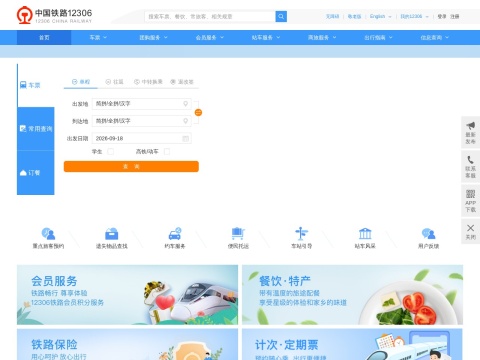480x360 pixels.
Task: Switch to 单程 one-way tab
Action: tap(81, 82)
